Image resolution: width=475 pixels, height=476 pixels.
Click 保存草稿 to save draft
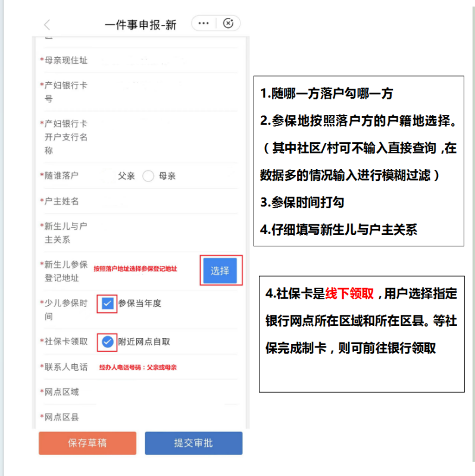[x=87, y=443]
